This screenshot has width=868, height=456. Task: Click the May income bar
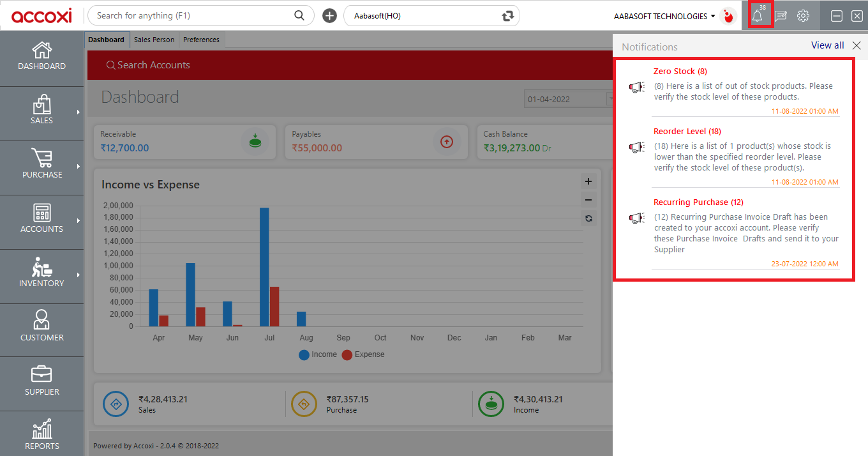tap(190, 295)
